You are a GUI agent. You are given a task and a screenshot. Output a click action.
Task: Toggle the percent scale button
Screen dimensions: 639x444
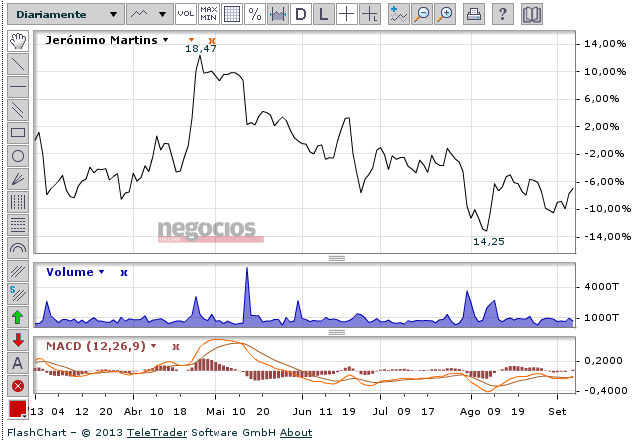click(x=255, y=14)
